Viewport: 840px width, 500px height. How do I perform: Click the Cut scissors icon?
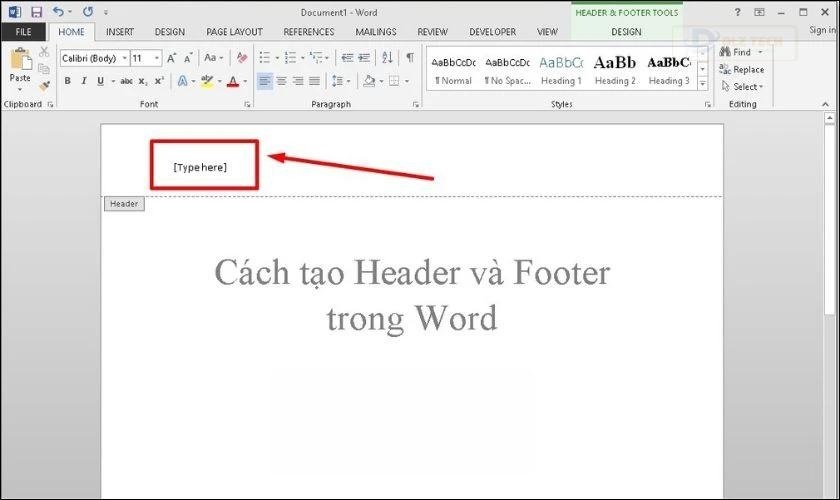[x=44, y=51]
